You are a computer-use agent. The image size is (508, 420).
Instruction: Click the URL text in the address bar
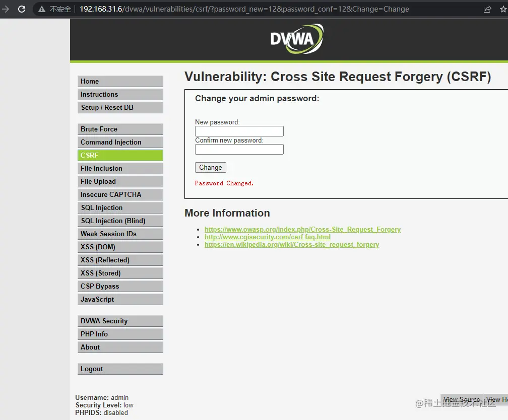click(244, 9)
